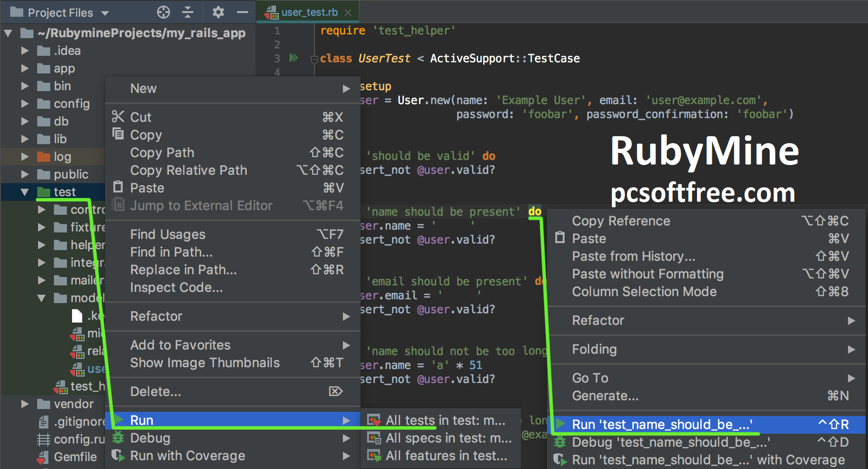Select Replace in Path...
Viewport: 868px width, 469px height.
[233, 270]
